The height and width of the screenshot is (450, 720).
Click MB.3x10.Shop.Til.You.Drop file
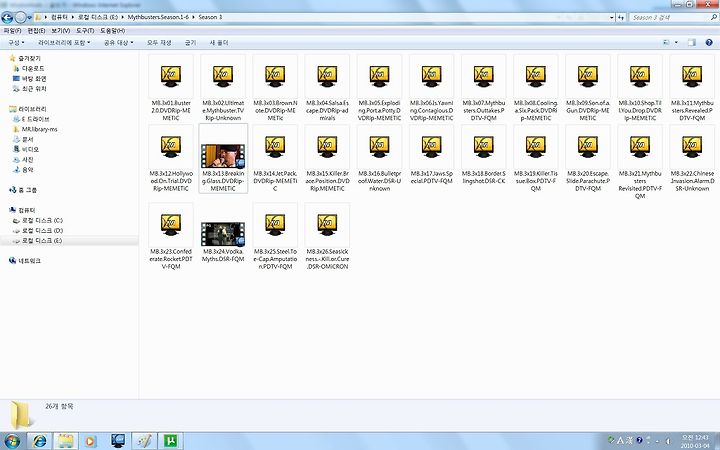(640, 88)
